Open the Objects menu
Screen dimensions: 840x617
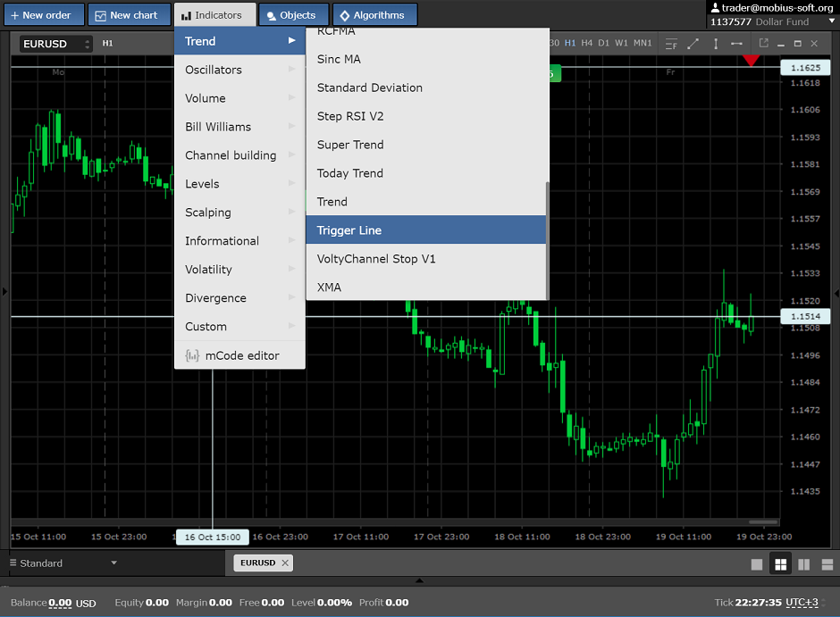click(x=294, y=15)
